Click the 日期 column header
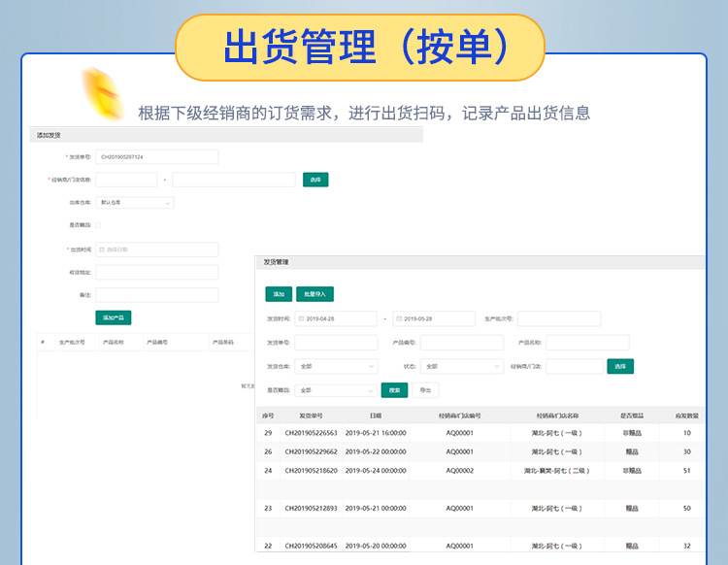This screenshot has height=565, width=728. [376, 415]
